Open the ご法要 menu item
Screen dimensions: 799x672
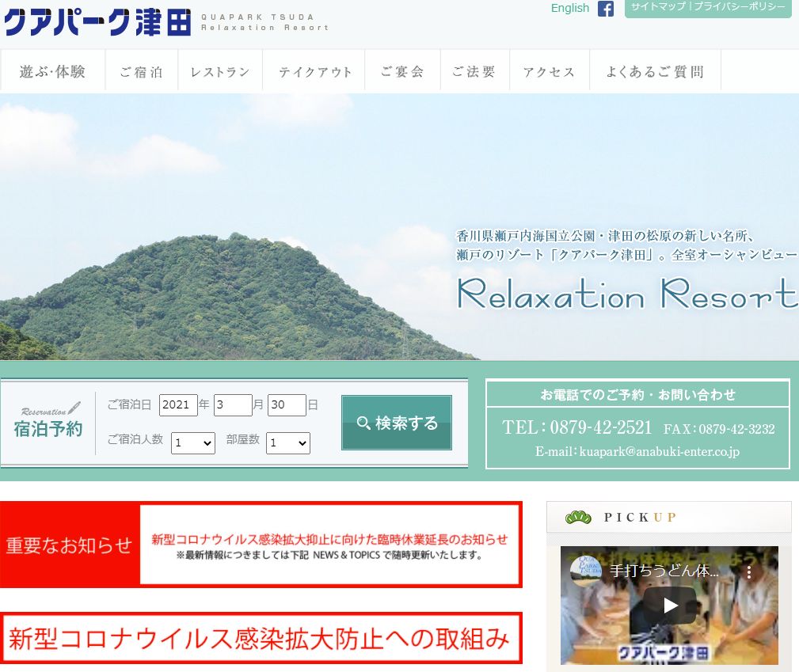click(x=474, y=71)
